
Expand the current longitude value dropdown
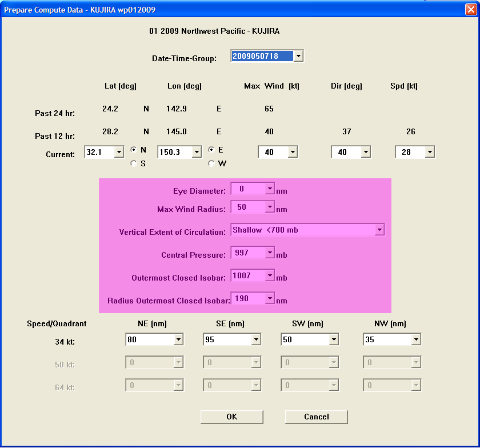(x=197, y=152)
